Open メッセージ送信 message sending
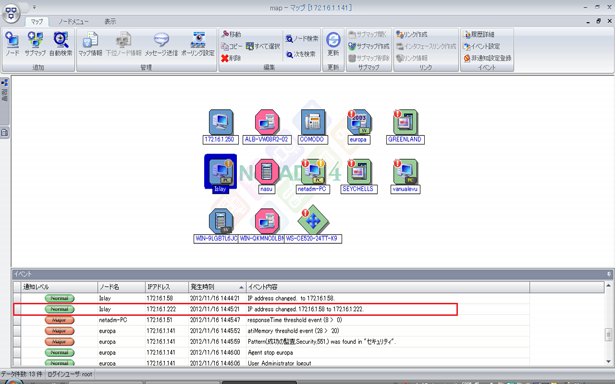 tap(161, 44)
